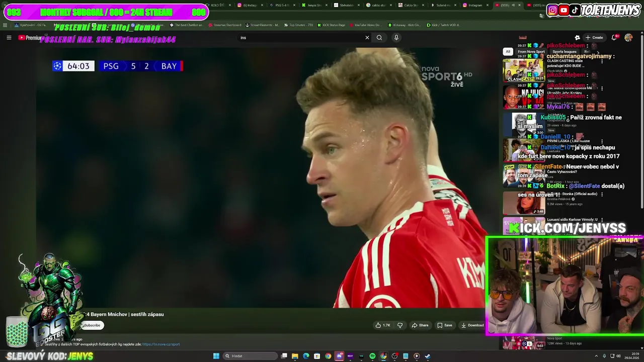Clear the YouTube search box text
Screen dimensions: 644x362
pos(367,38)
